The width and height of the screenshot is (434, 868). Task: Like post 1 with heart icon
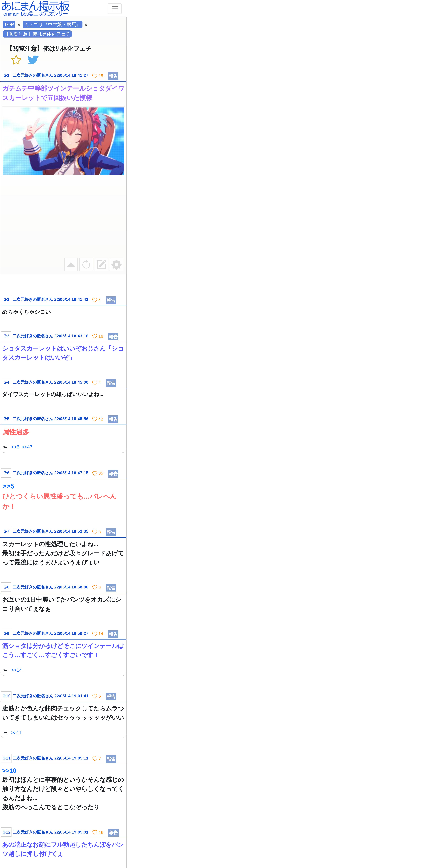coord(95,76)
